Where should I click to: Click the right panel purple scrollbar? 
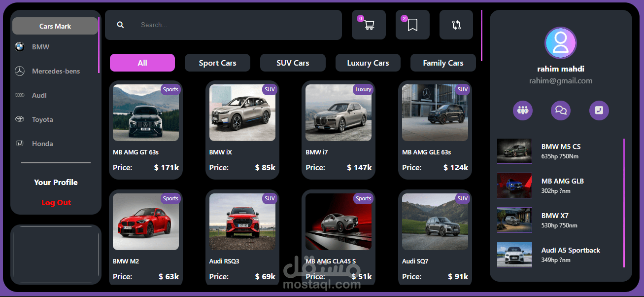624,203
